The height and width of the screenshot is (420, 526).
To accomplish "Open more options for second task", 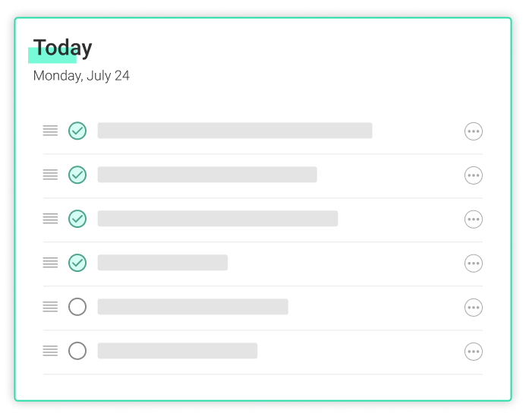I will [x=474, y=175].
